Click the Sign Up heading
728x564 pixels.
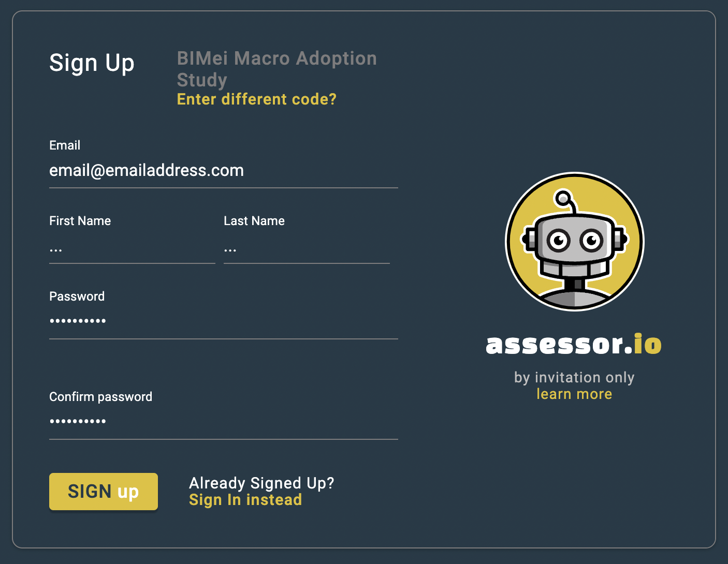[x=92, y=64]
